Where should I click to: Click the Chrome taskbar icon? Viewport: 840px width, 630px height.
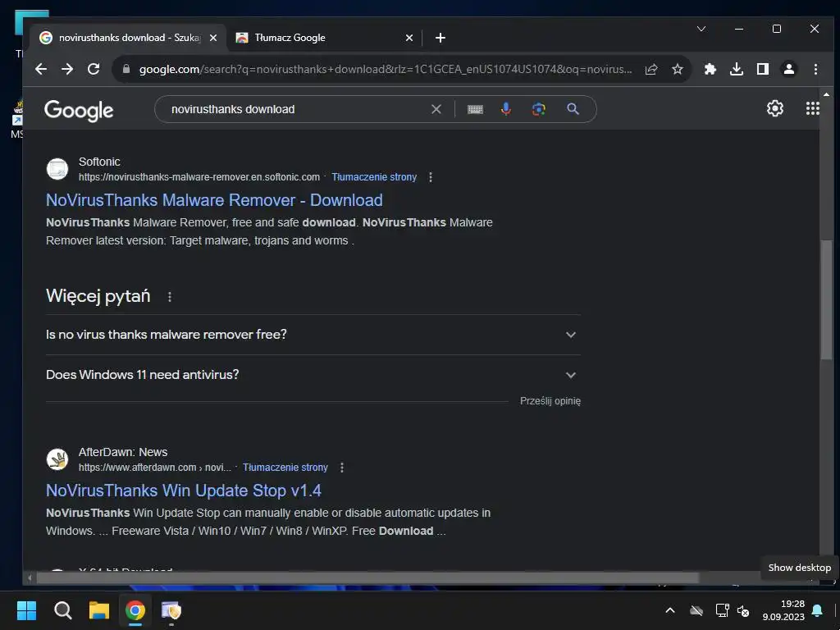[x=135, y=610]
